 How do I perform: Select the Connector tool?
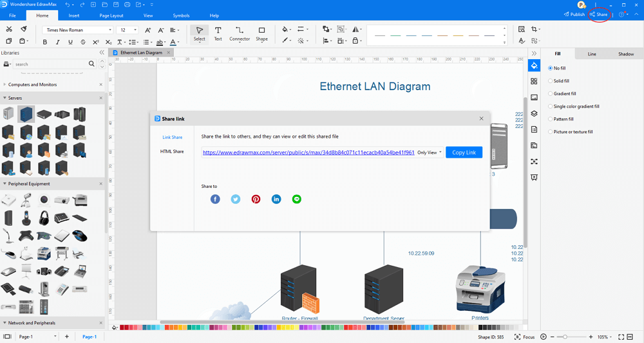[x=240, y=33]
